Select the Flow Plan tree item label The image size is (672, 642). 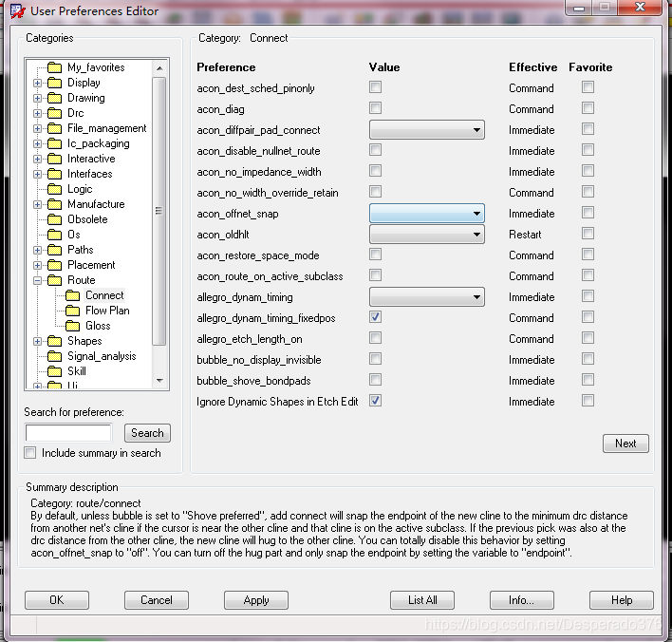point(107,311)
